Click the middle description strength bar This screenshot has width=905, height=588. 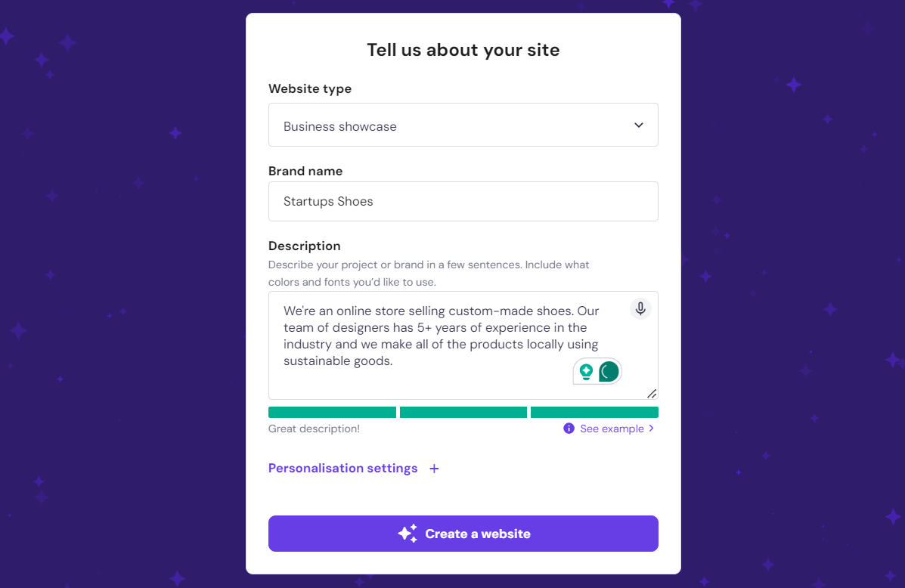(463, 412)
